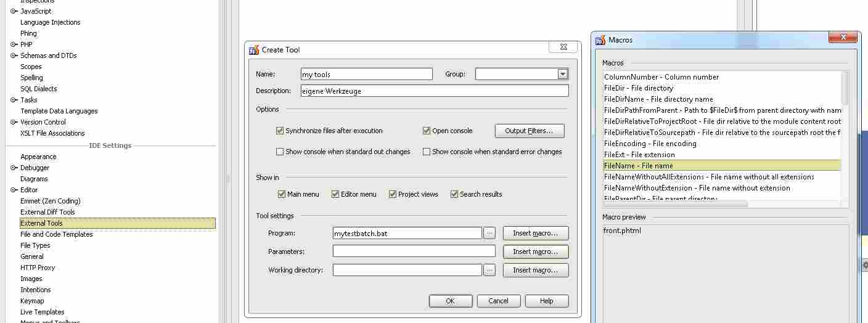The image size is (868, 323).
Task: Open XSLT File Associations settings
Action: (52, 133)
